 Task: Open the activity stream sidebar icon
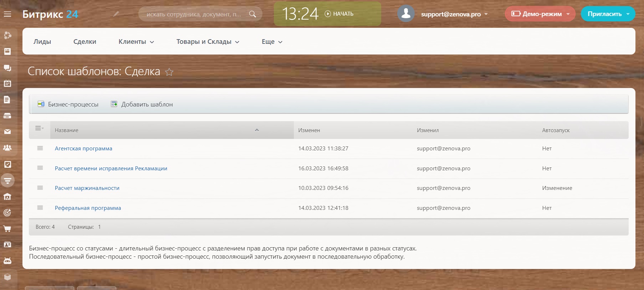click(x=7, y=35)
